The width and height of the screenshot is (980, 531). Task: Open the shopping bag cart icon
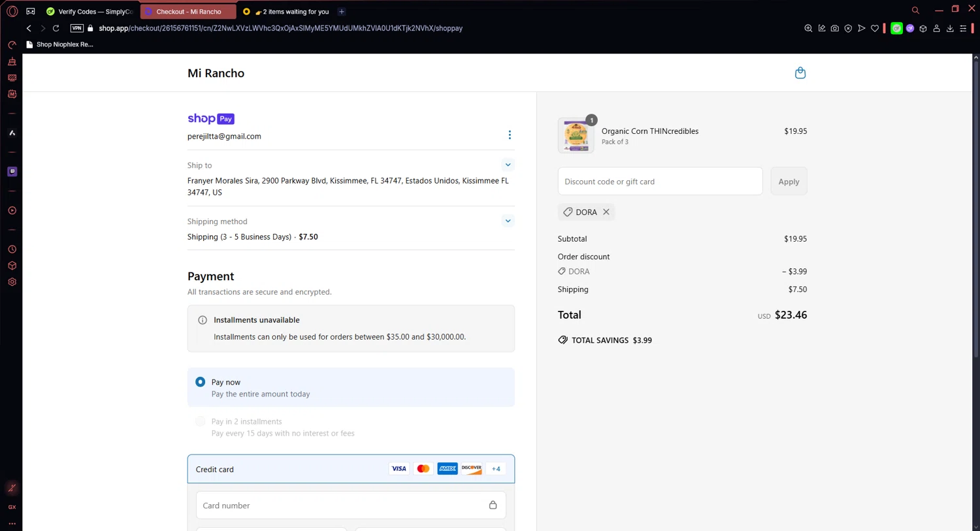click(x=800, y=72)
